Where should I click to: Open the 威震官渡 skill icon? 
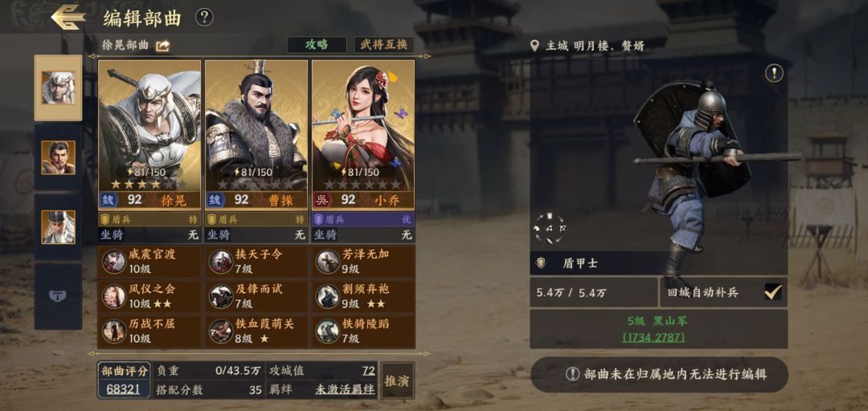tap(114, 262)
